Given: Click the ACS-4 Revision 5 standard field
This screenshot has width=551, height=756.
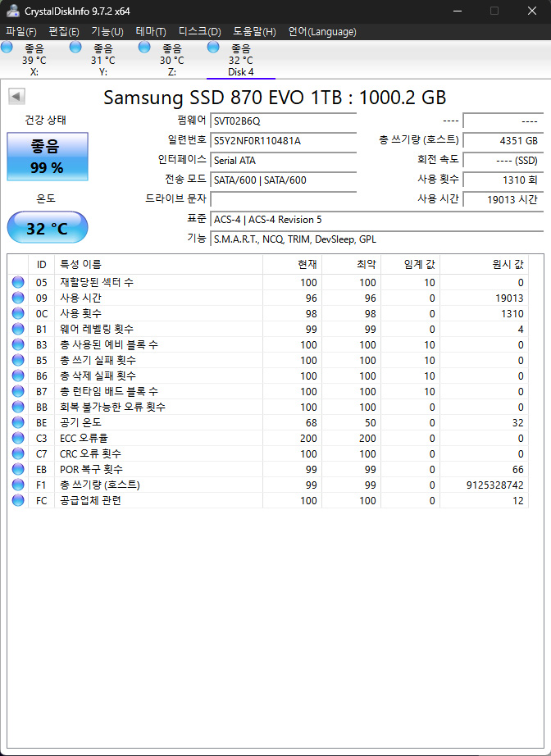Looking at the screenshot, I should [377, 220].
